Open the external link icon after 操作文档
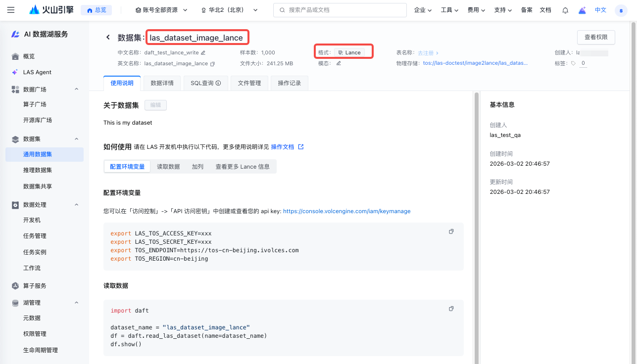Screen dimensions: 637x364 pos(300,147)
